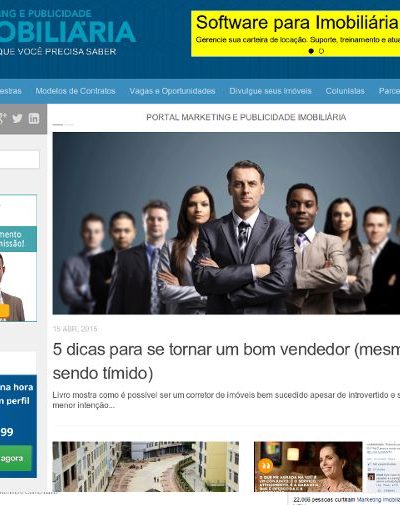400x505 pixels.
Task: Open Modelos de Contratos menu item
Action: click(75, 91)
